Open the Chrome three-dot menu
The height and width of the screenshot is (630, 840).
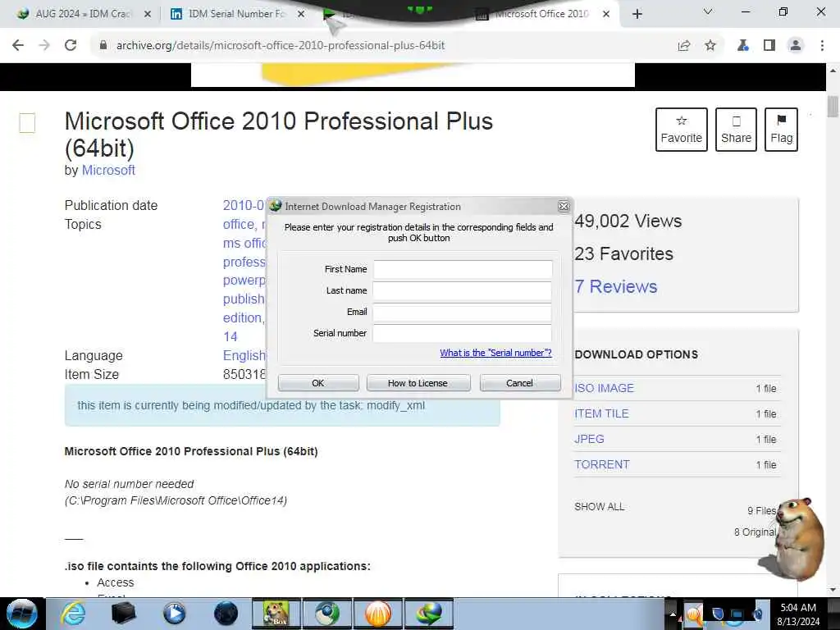(x=822, y=46)
